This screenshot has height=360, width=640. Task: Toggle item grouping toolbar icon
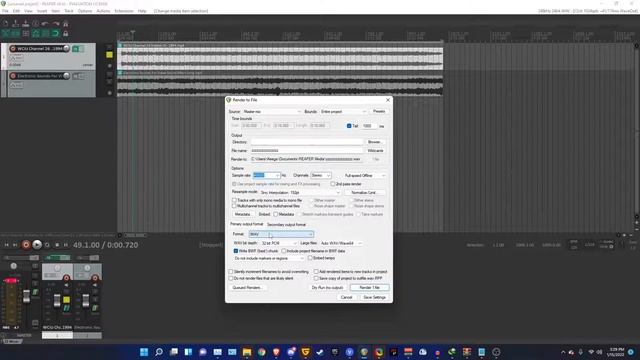point(16,33)
